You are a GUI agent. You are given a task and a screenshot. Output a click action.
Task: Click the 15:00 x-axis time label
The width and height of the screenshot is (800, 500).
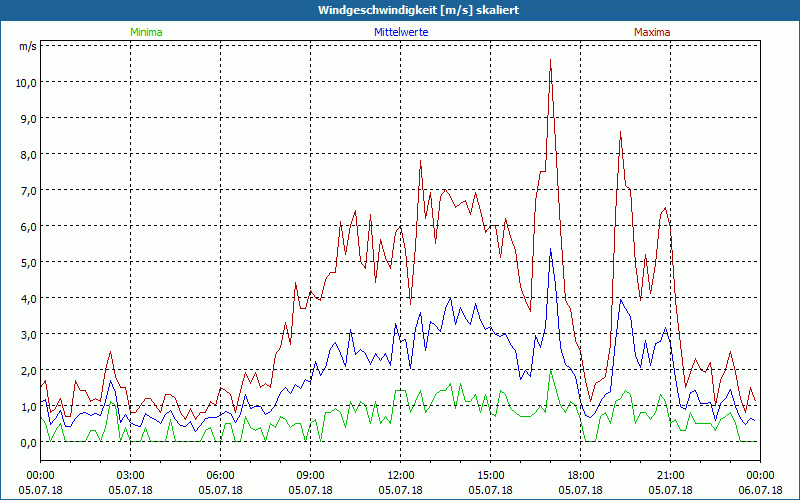(x=490, y=475)
